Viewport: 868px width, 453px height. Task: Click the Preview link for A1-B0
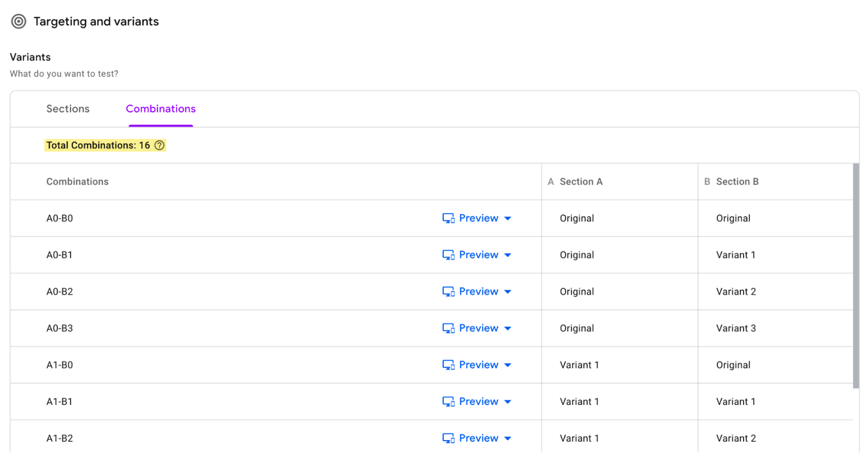478,365
